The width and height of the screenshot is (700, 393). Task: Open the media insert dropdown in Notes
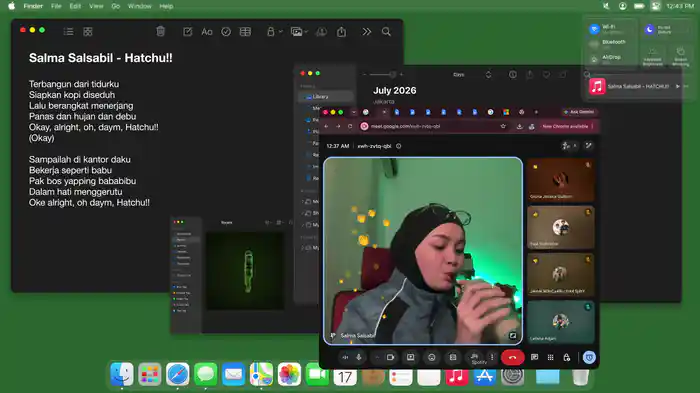299,32
